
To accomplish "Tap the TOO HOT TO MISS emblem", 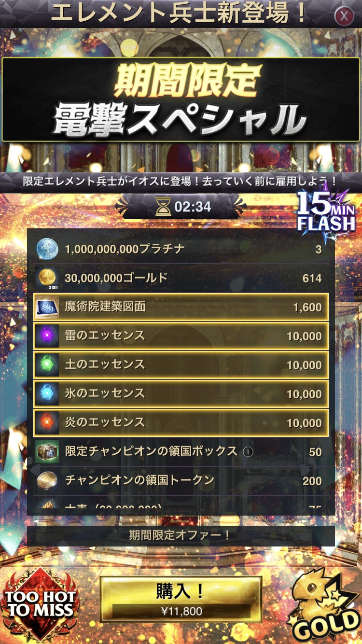I will [x=41, y=604].
